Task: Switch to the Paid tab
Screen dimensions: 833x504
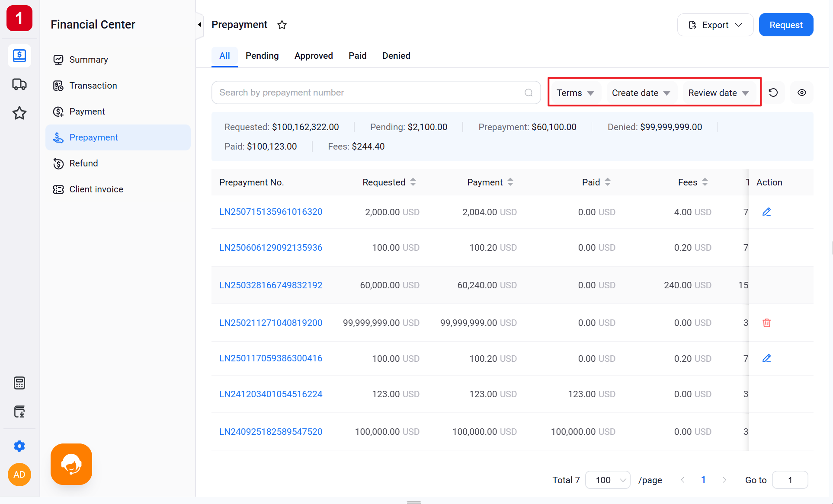Action: tap(358, 56)
